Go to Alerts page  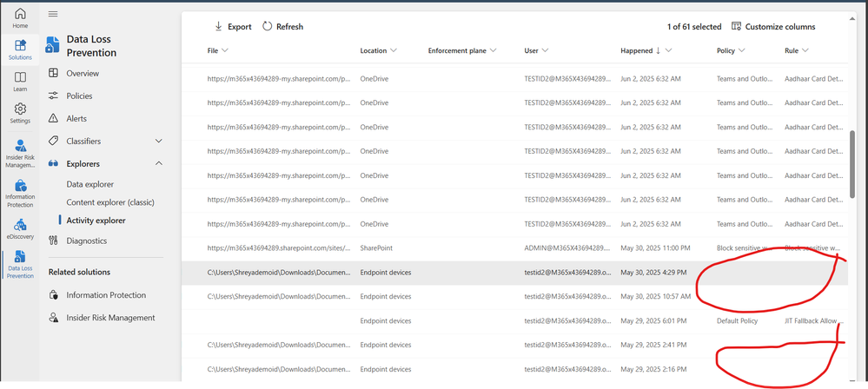click(76, 118)
